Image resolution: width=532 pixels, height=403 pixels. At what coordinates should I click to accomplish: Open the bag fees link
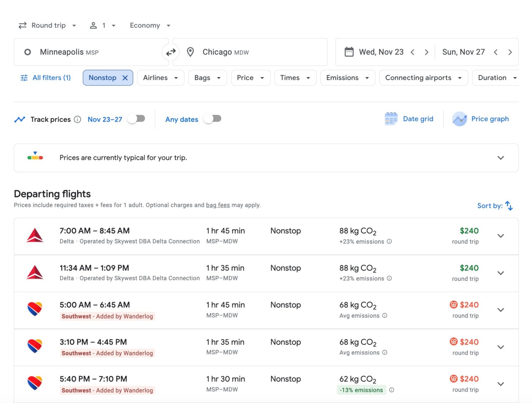click(x=218, y=205)
